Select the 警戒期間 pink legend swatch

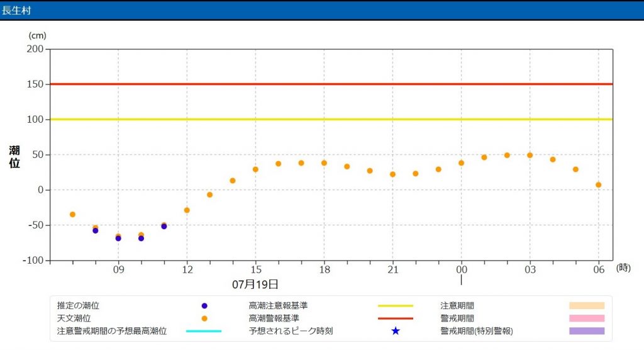pyautogui.click(x=587, y=319)
